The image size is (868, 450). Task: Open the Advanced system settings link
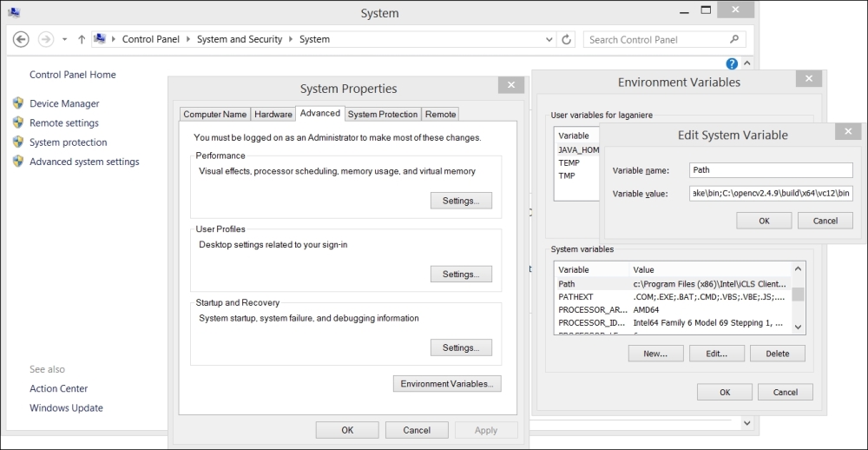pyautogui.click(x=84, y=162)
